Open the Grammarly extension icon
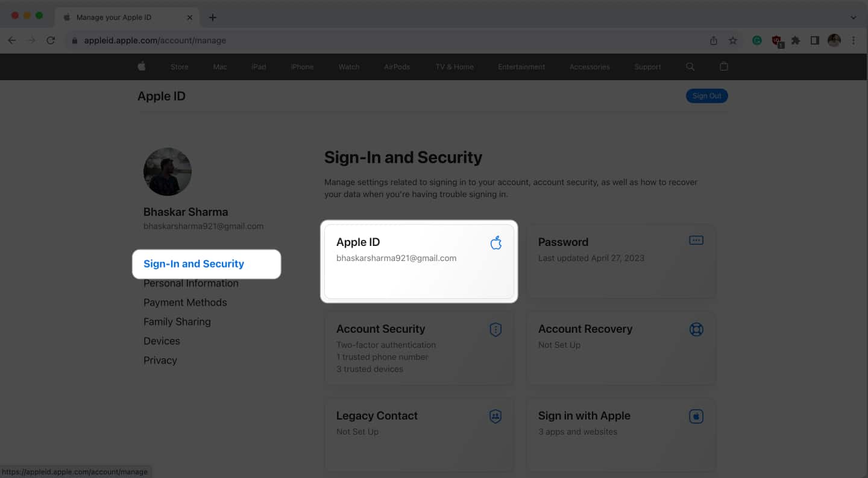Image resolution: width=868 pixels, height=478 pixels. point(757,40)
